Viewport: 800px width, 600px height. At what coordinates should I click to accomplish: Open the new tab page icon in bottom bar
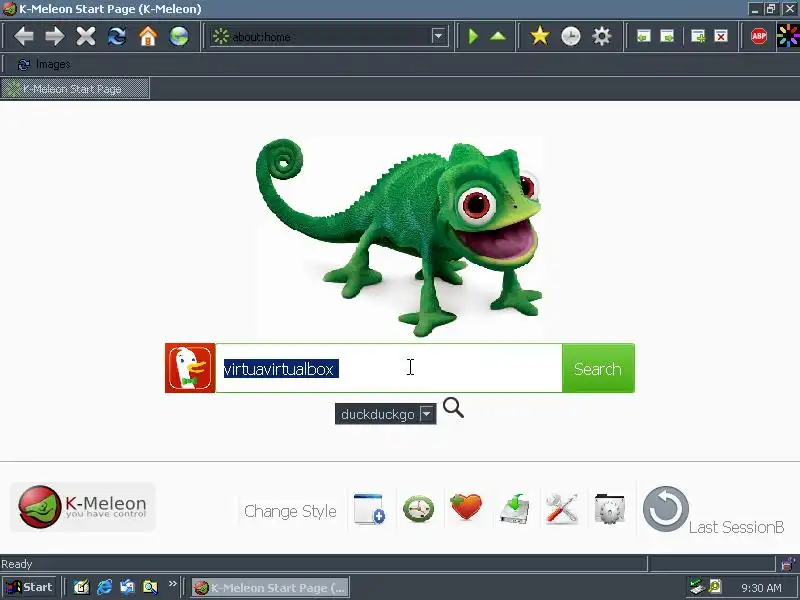tap(369, 509)
